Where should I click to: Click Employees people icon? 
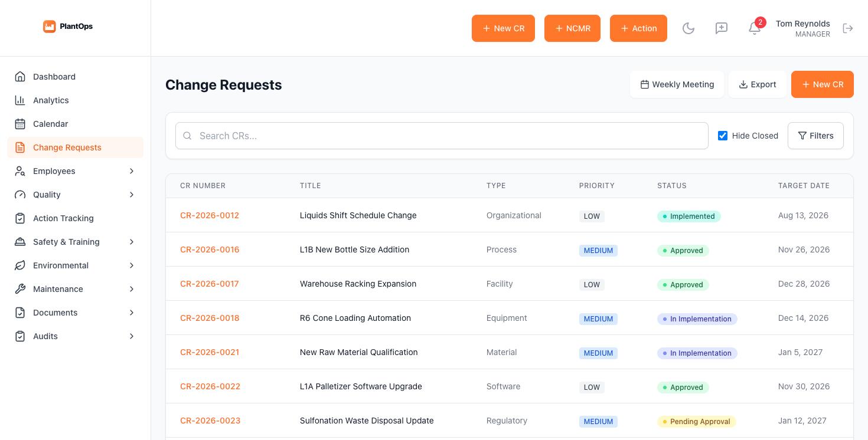pyautogui.click(x=20, y=171)
